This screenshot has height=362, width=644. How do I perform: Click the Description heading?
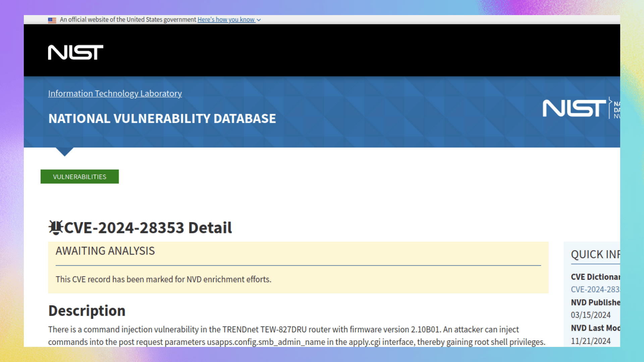(87, 311)
